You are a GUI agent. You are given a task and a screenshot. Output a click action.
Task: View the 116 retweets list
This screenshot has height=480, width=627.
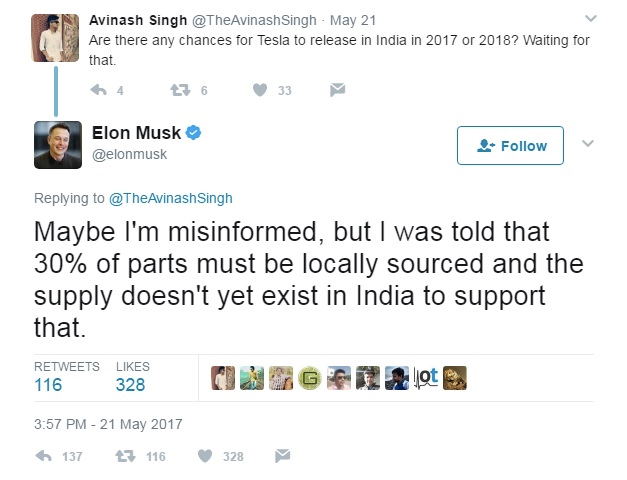[48, 385]
